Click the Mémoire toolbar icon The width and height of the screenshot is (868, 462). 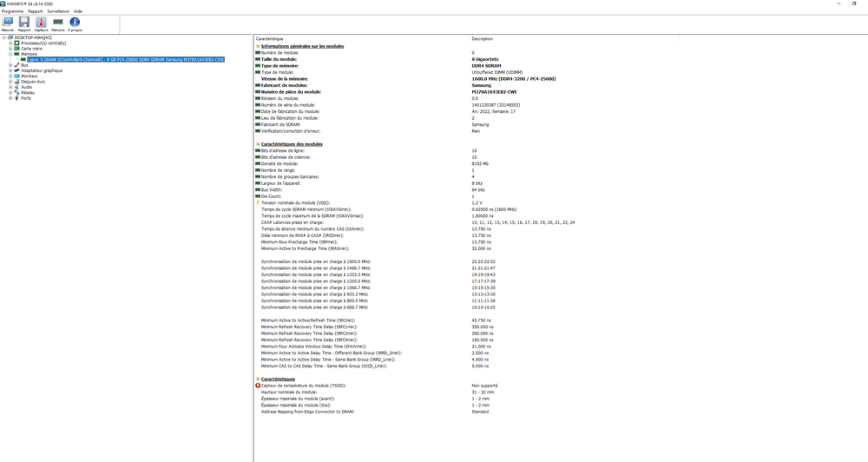click(x=58, y=23)
